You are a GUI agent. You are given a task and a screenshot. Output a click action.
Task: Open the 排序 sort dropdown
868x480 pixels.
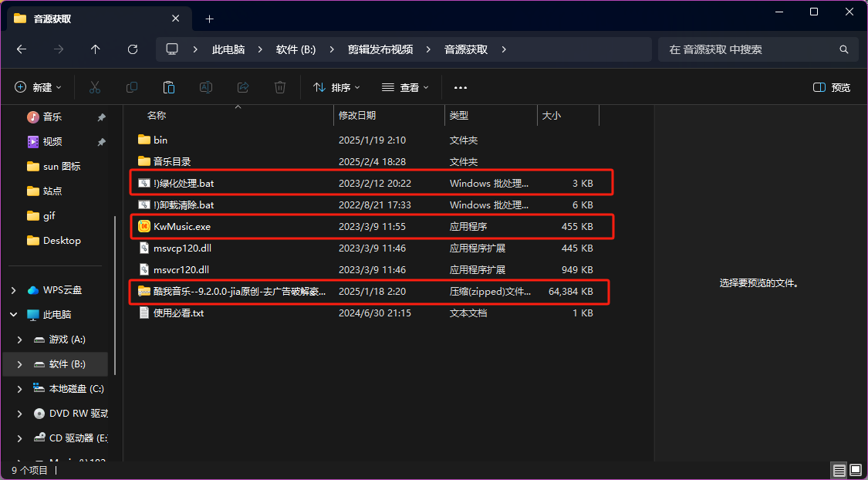click(336, 87)
